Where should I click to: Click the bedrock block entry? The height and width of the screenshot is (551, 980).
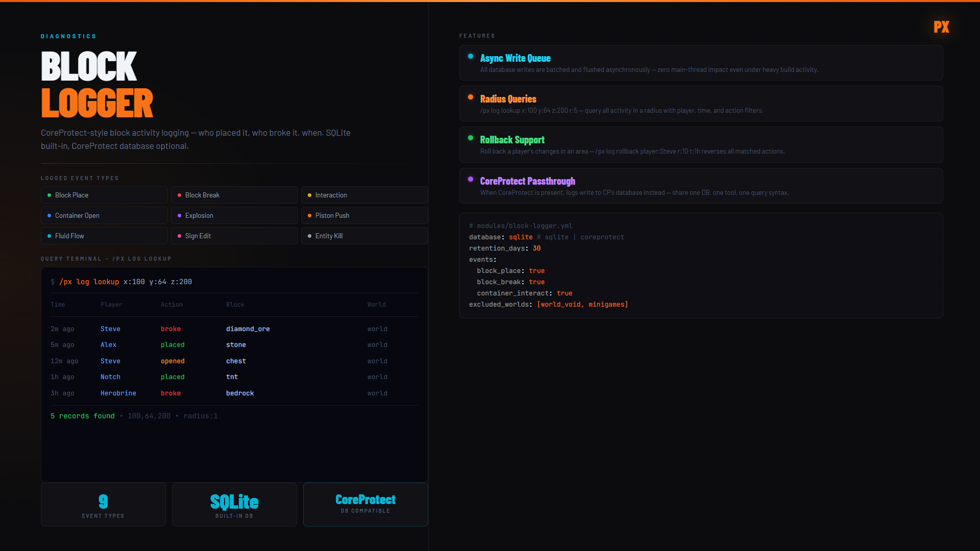click(240, 393)
